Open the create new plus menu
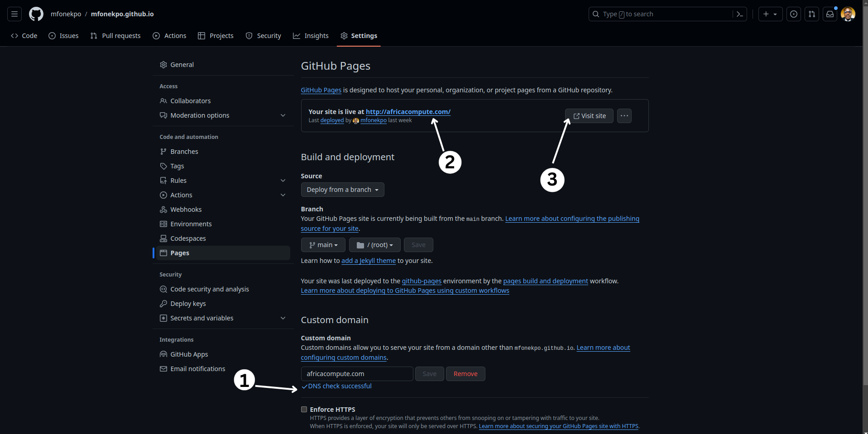 770,14
